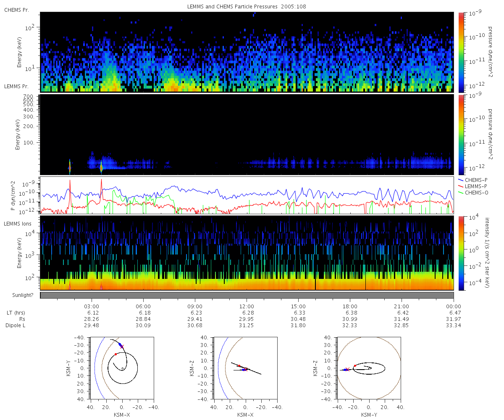
Task: Select the 'LEMMS Pr.' panel label
Action: (x=16, y=86)
